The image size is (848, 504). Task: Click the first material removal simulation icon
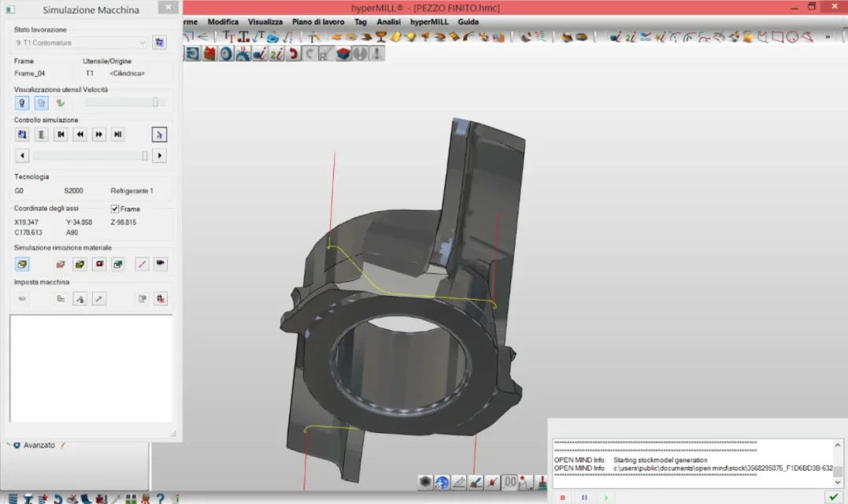coord(22,264)
